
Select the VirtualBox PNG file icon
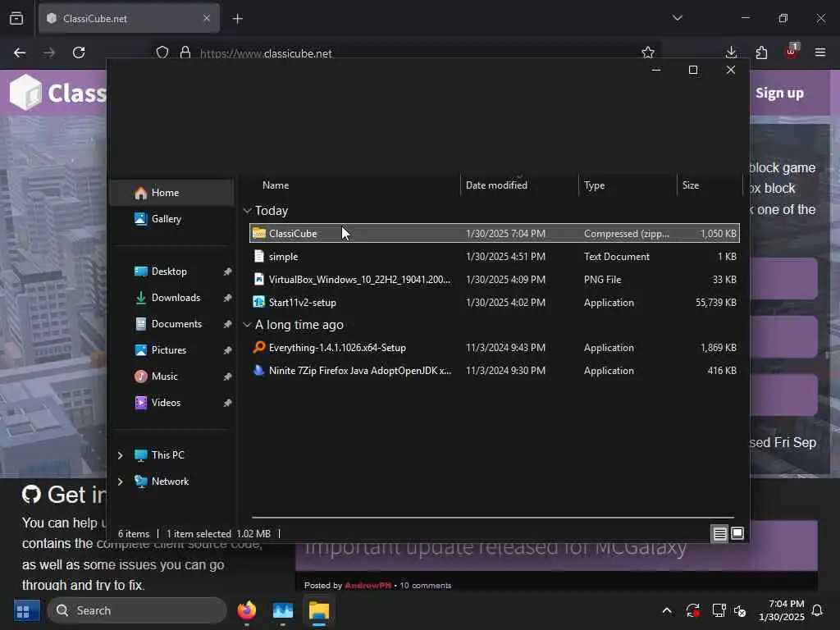point(258,279)
